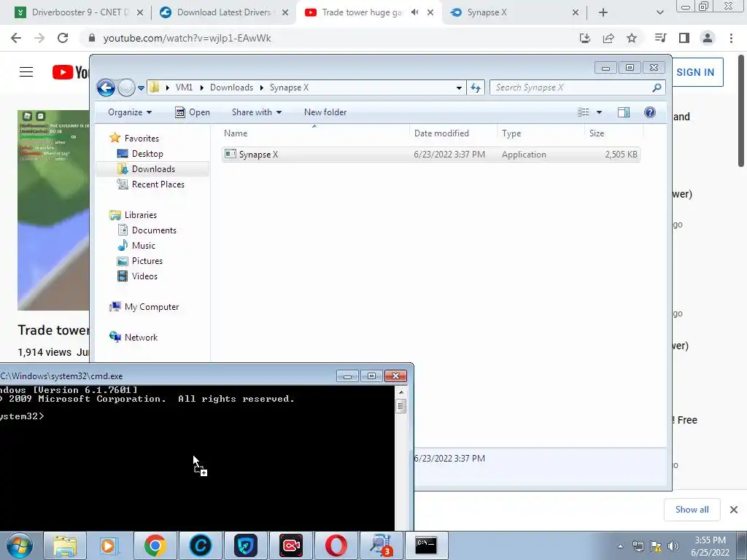The image size is (747, 560).
Task: Open Opera from the taskbar
Action: pyautogui.click(x=336, y=545)
